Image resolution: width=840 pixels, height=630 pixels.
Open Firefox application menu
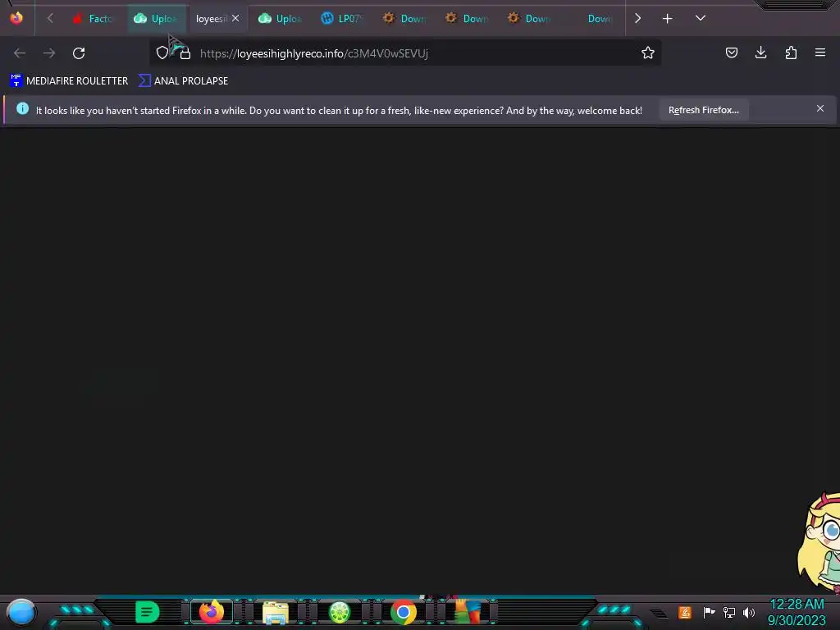point(820,52)
